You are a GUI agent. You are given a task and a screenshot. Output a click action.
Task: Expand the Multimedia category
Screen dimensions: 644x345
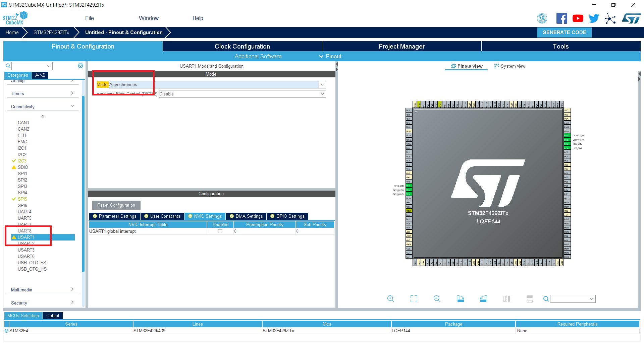pos(42,290)
